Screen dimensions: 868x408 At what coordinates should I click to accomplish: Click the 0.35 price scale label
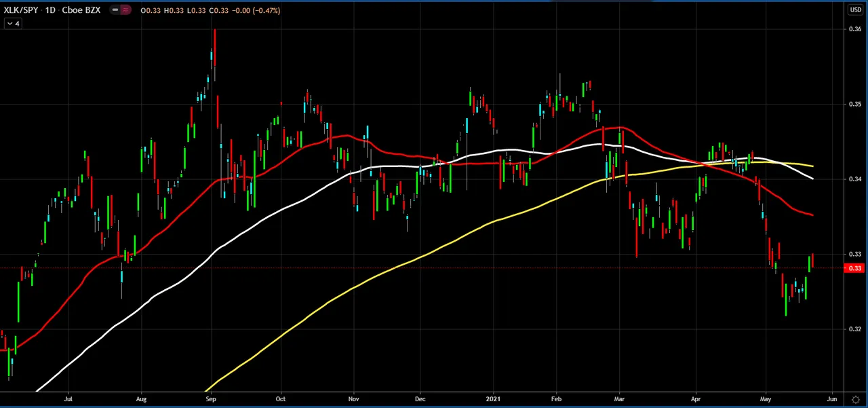855,104
